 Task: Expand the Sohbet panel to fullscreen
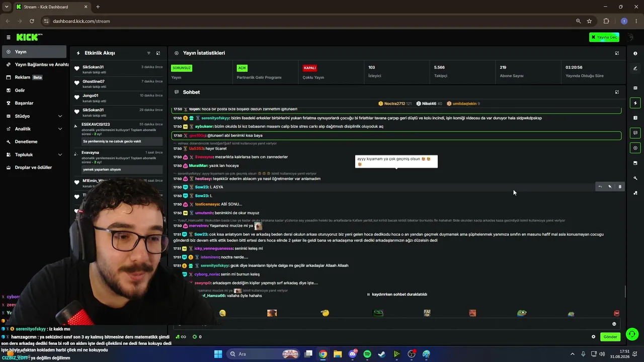click(617, 92)
